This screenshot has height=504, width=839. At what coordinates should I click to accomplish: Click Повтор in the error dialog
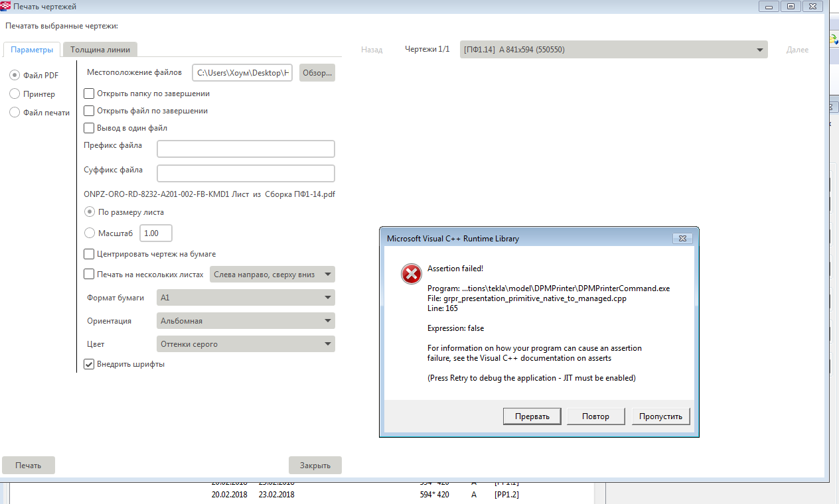click(x=596, y=416)
